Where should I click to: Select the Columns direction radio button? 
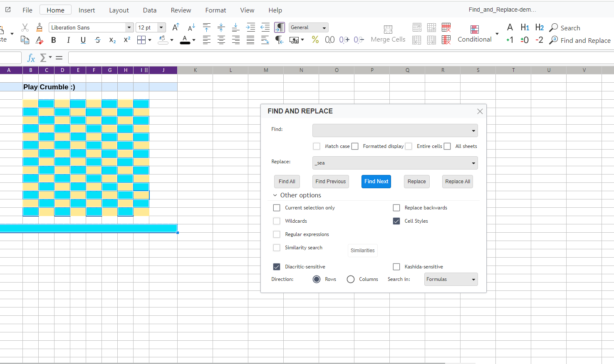point(351,279)
